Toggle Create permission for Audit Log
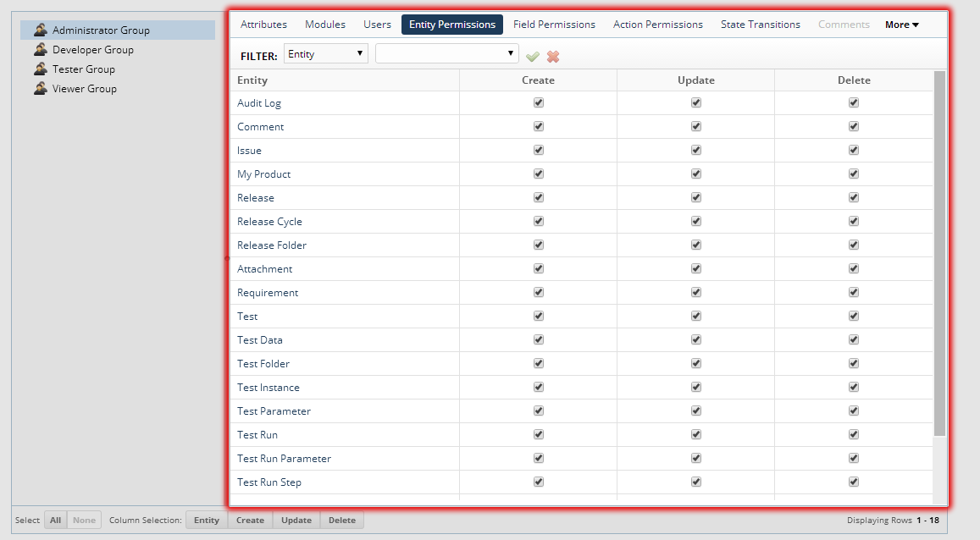 pyautogui.click(x=539, y=102)
